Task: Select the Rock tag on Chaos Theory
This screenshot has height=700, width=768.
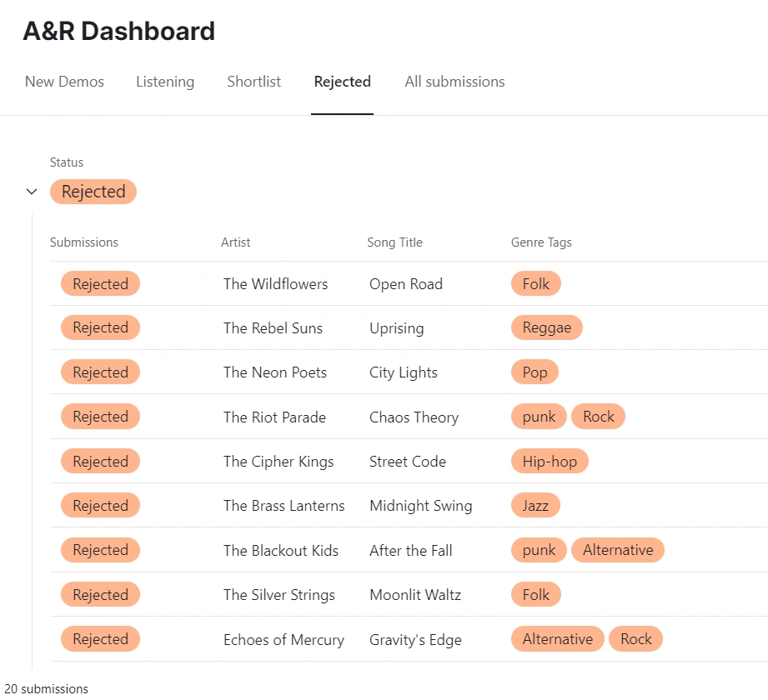Action: click(598, 417)
